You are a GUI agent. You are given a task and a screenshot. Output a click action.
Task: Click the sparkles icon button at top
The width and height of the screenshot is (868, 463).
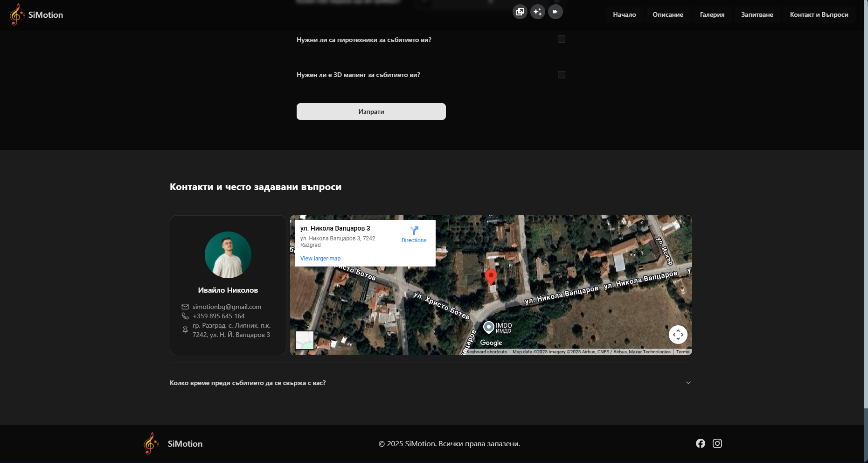(x=537, y=12)
